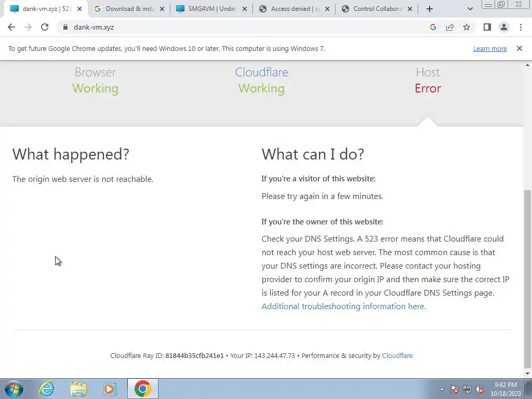Show hidden system tray icons

click(x=442, y=389)
